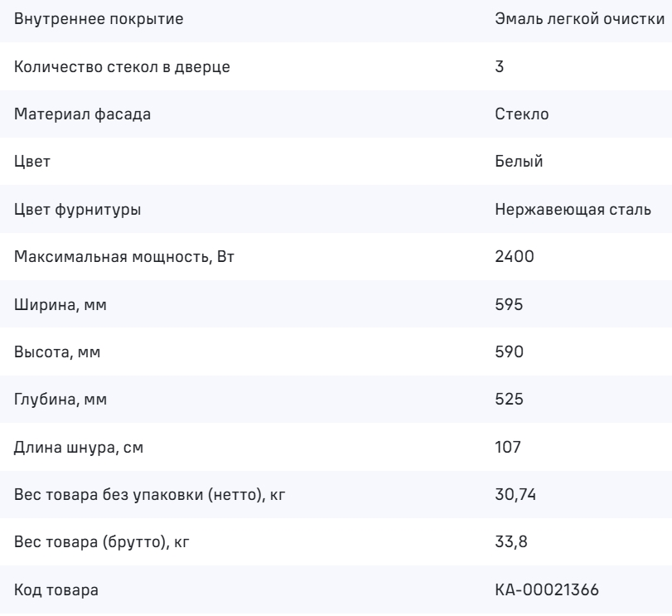
Task: Click the 'Цвет фурнитуры' label
Action: point(78,211)
